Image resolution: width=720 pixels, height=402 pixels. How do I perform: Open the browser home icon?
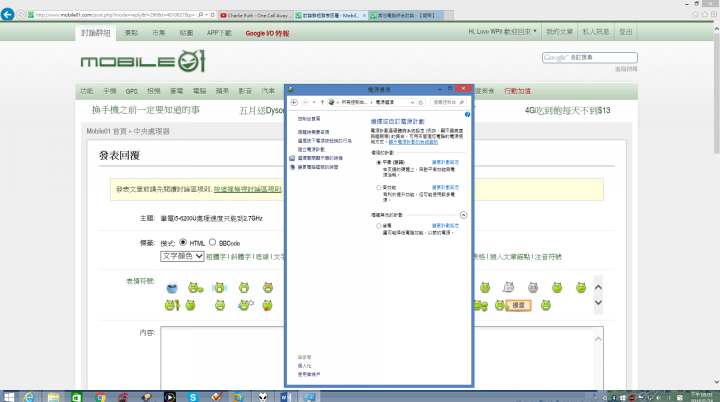(x=696, y=15)
